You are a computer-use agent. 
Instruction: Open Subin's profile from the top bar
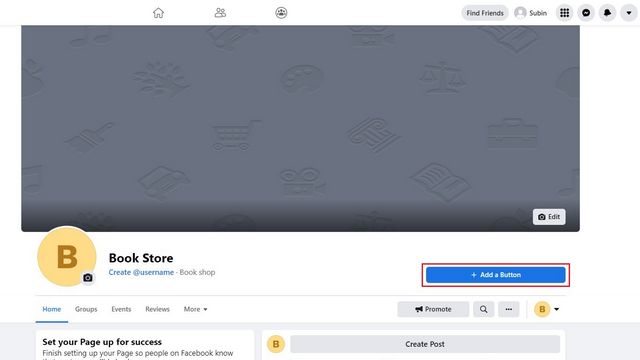531,13
